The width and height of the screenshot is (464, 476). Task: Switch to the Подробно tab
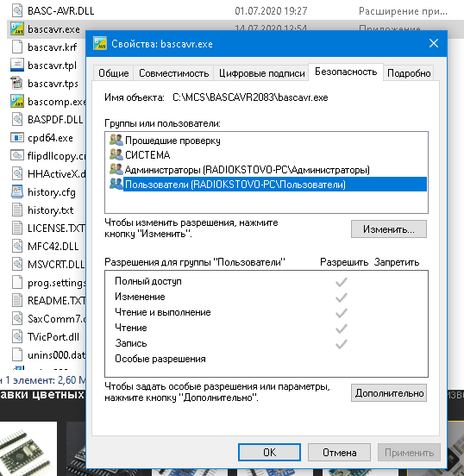409,73
